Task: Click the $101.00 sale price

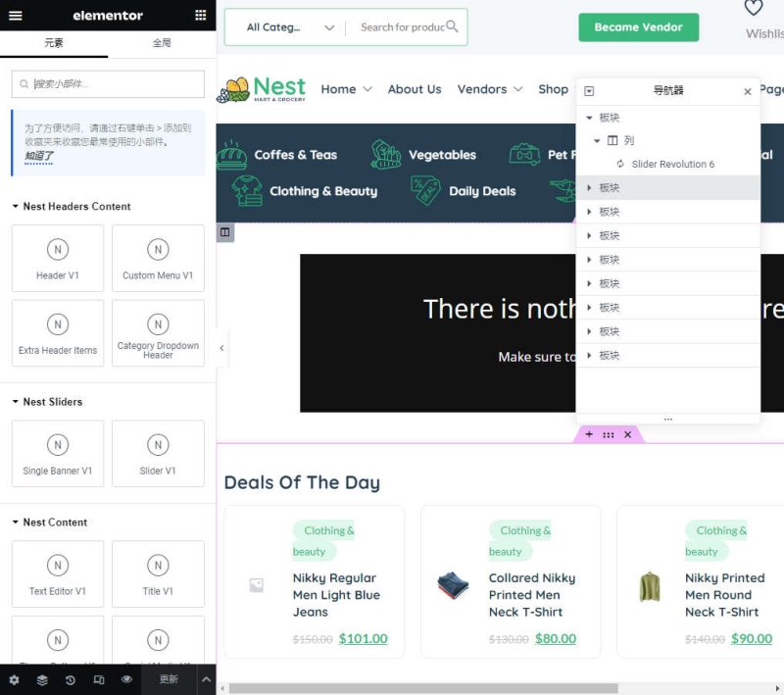Action: point(363,639)
